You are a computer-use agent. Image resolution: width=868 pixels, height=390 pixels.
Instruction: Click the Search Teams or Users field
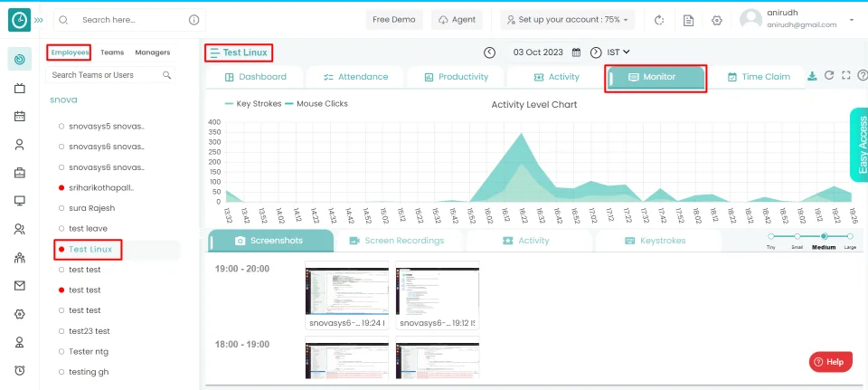[x=104, y=75]
